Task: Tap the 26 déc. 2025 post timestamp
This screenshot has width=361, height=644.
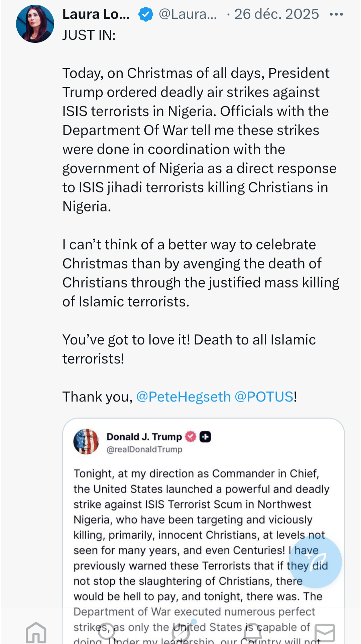Action: tap(276, 14)
